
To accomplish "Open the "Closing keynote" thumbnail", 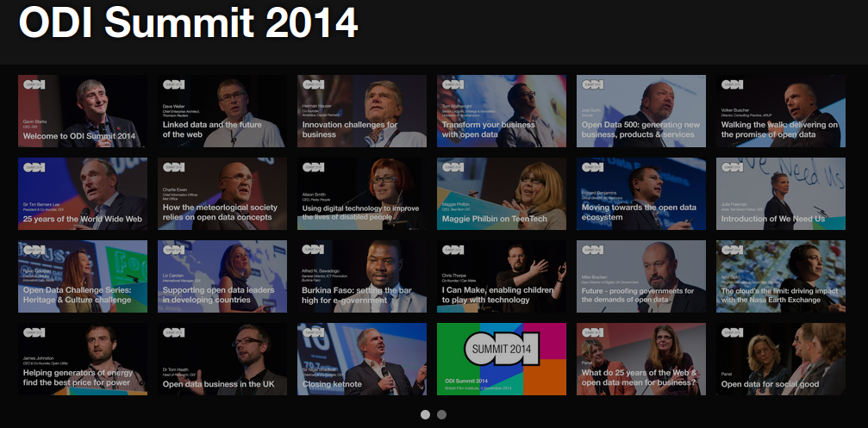I will [362, 359].
